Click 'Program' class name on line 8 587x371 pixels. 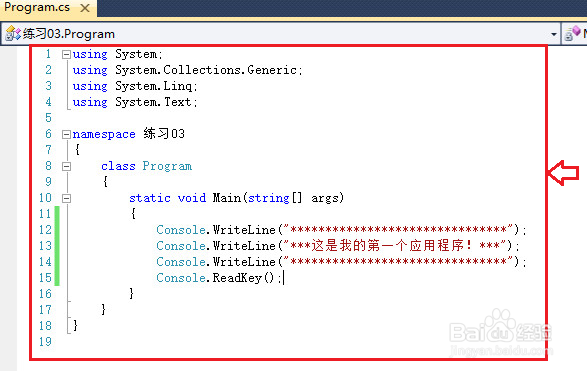[167, 166]
